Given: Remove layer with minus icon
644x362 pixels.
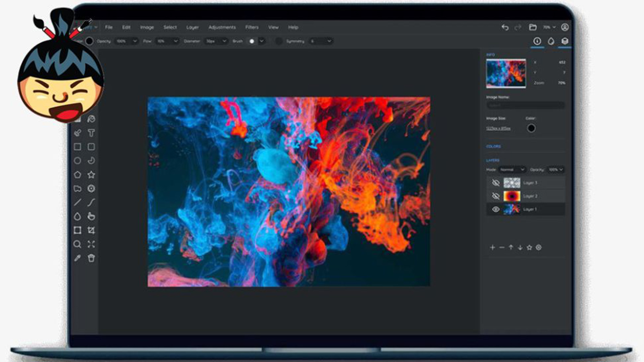Looking at the screenshot, I should pyautogui.click(x=502, y=247).
